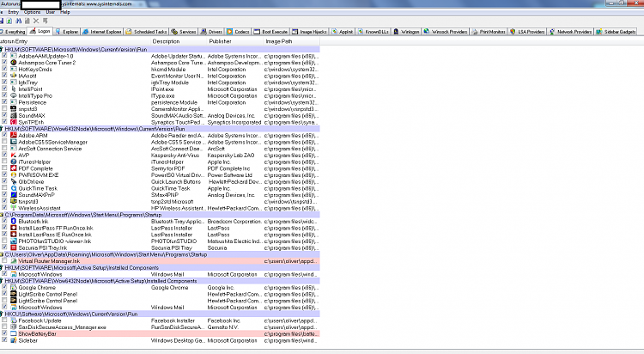This screenshot has width=644, height=354.
Task: Click the AVP Kaspersky entry icon
Action: coord(14,155)
